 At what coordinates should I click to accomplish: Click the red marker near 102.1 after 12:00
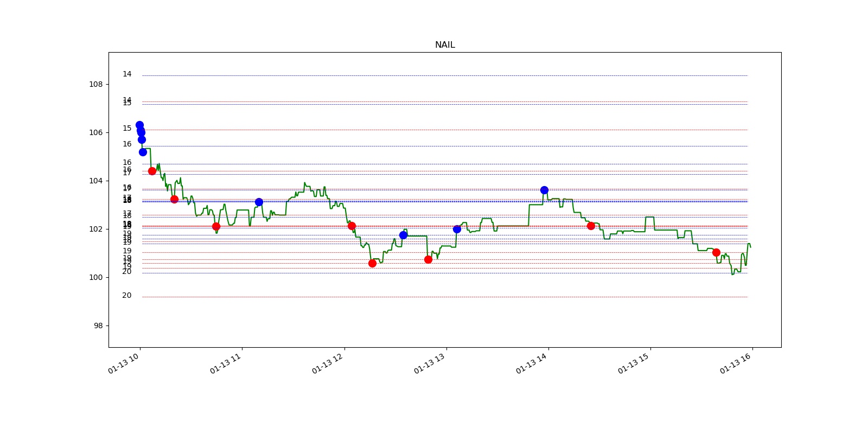(352, 226)
